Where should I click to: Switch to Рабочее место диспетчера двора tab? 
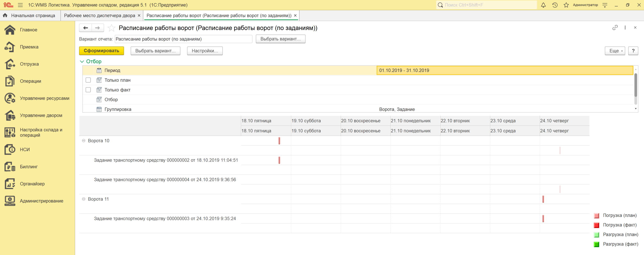[99, 16]
